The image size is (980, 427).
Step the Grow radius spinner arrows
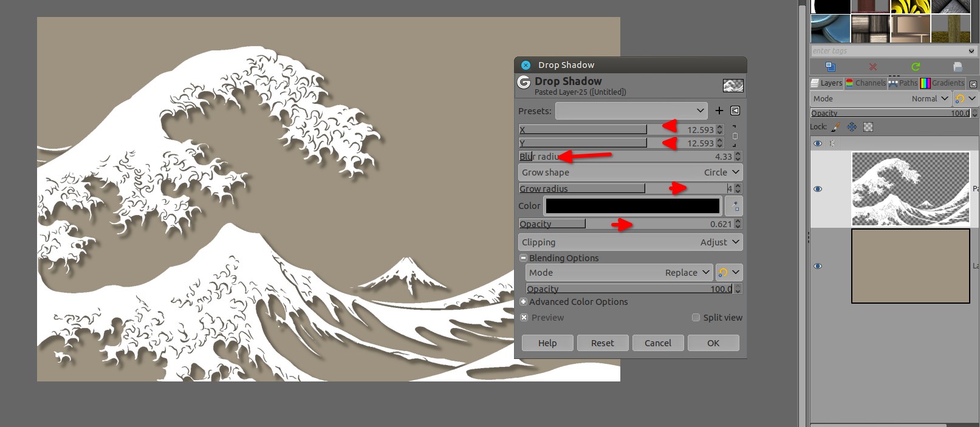[x=738, y=188]
